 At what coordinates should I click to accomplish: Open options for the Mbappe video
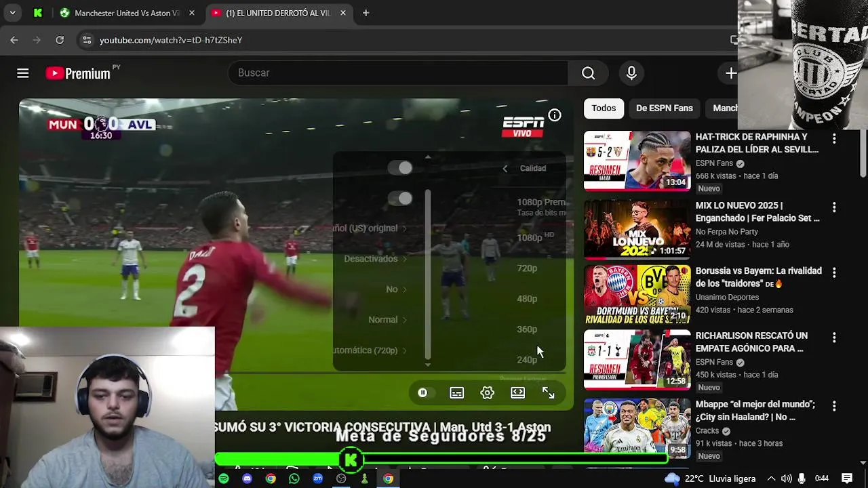[x=834, y=406]
